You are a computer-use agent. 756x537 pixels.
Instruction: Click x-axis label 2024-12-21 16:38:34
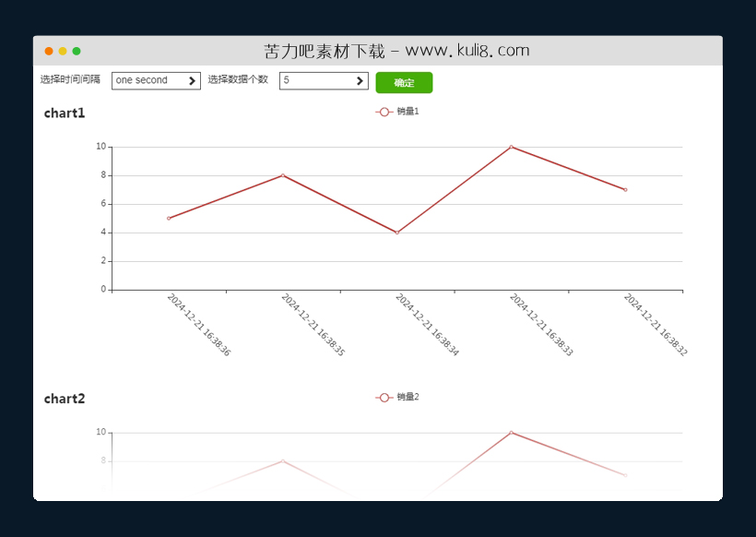[x=427, y=325]
